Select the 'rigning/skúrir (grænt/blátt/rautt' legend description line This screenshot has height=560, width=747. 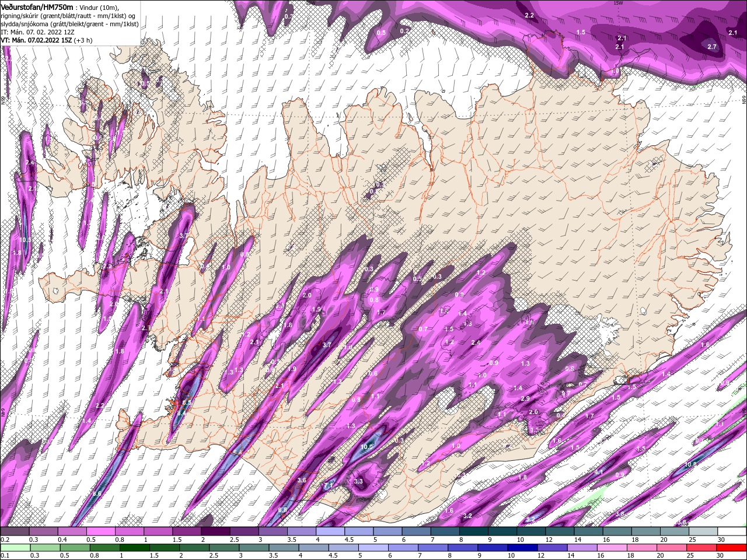point(68,15)
